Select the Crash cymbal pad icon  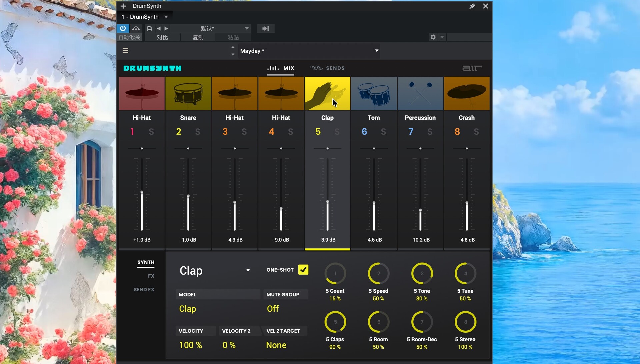pos(466,93)
